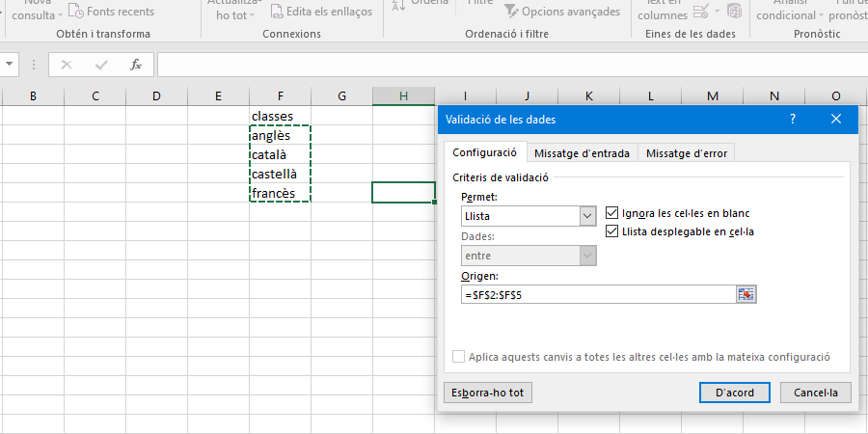Open the name box dropdown arrow
This screenshot has width=868, height=434.
(x=10, y=66)
